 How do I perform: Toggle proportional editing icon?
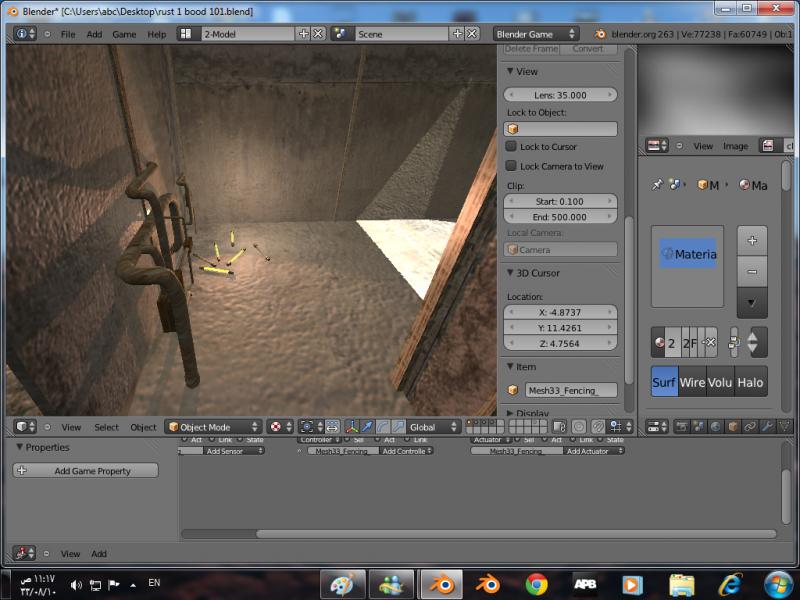click(x=579, y=427)
